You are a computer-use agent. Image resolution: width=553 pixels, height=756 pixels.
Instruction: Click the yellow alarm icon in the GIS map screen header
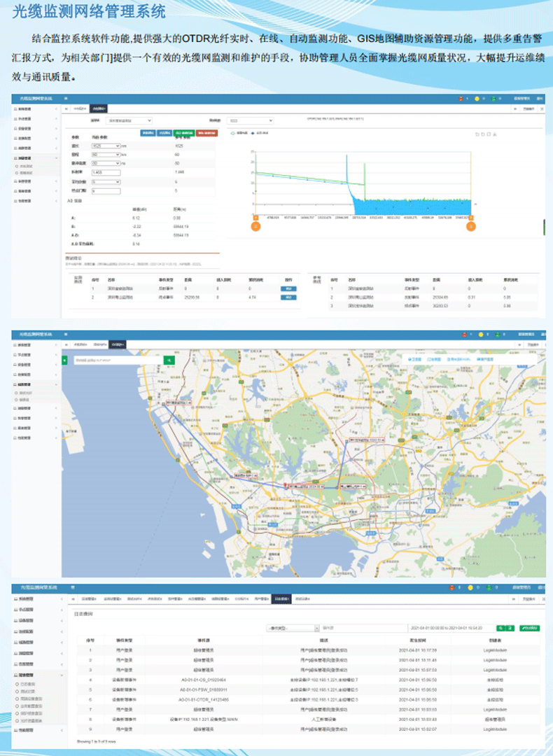point(481,335)
